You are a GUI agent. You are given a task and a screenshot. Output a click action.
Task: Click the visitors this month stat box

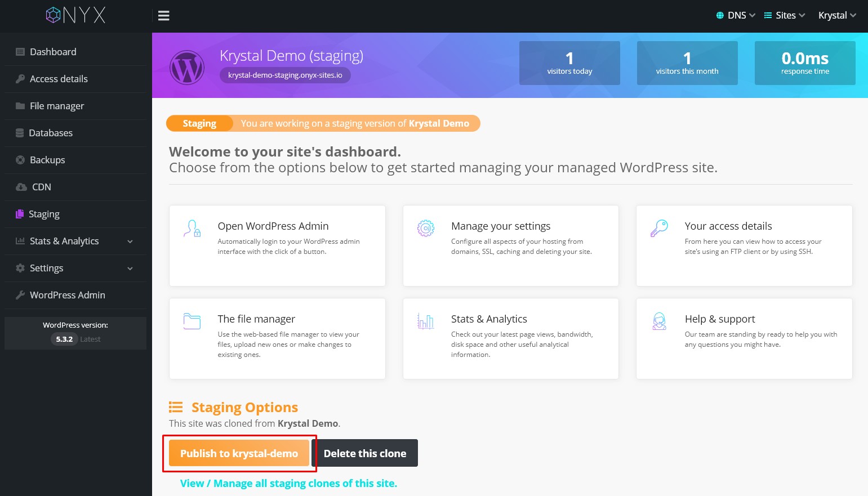point(687,63)
